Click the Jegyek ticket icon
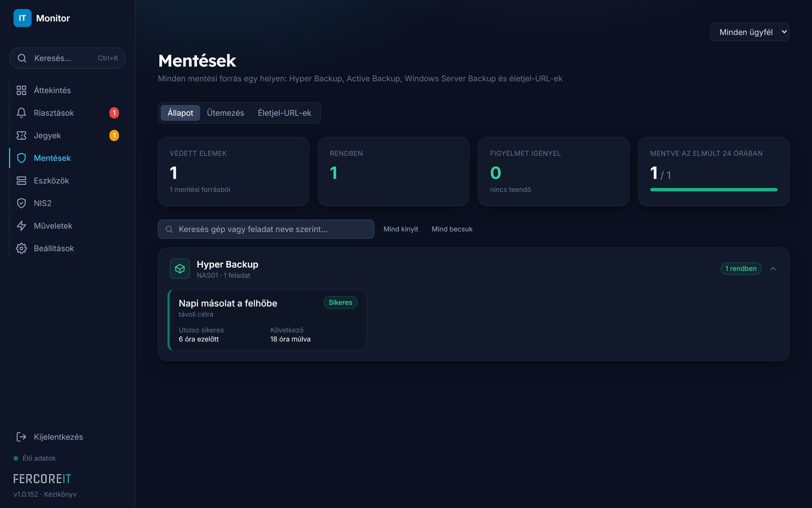 click(x=21, y=136)
